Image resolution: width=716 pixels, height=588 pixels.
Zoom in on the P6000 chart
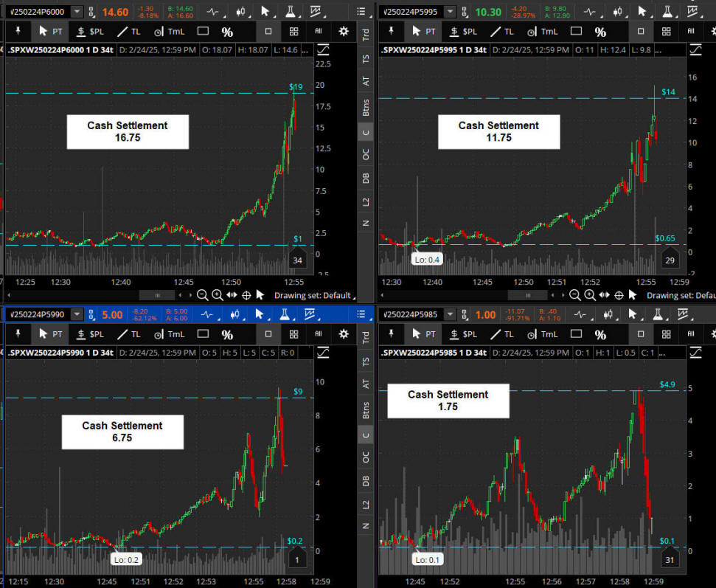[x=218, y=295]
